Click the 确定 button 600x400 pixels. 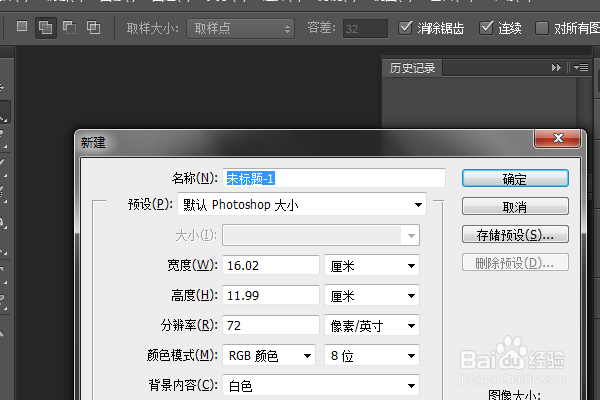515,178
